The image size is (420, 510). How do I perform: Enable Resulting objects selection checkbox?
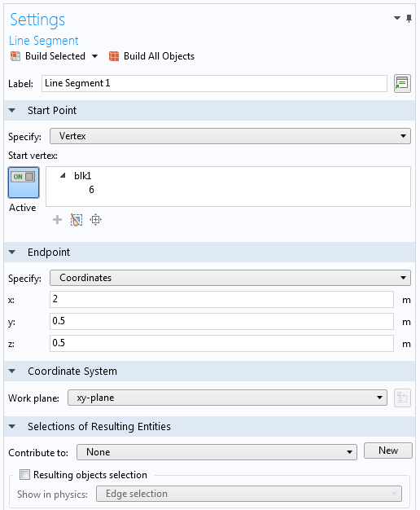pyautogui.click(x=24, y=474)
